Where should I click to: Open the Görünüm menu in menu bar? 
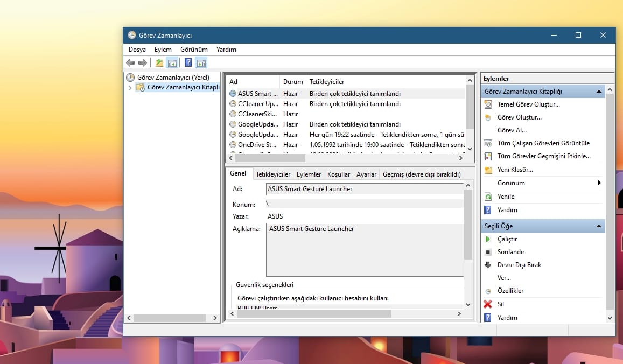point(194,50)
